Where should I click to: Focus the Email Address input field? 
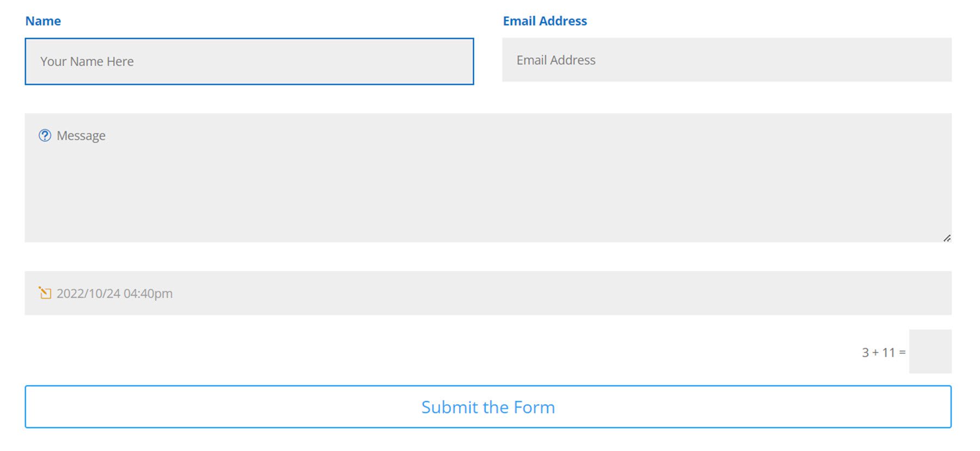click(x=726, y=60)
